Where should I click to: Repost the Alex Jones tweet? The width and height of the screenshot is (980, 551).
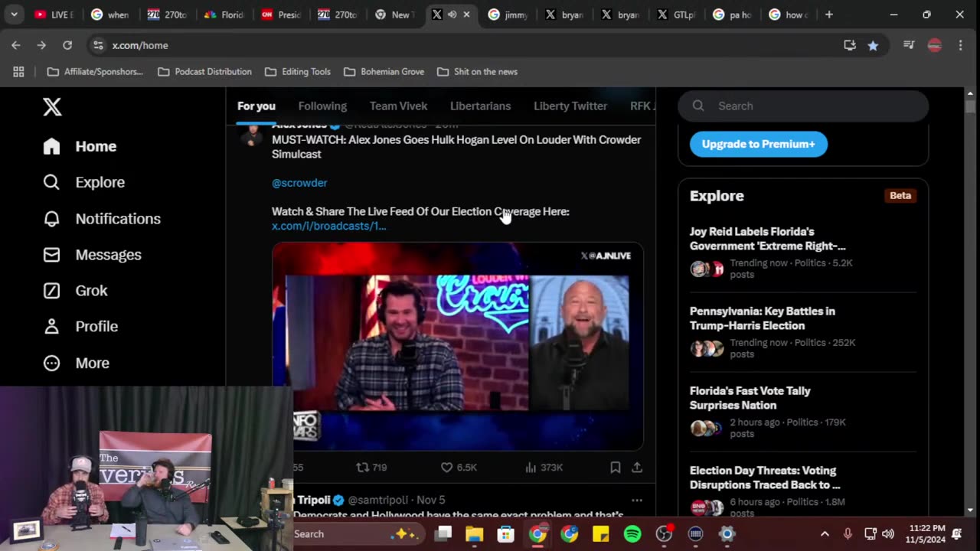tap(371, 467)
